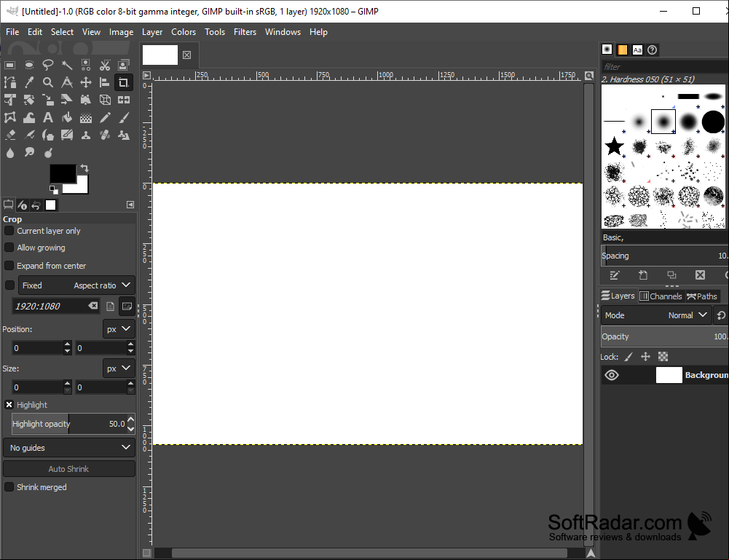
Task: Choose the Scissors Select tool
Action: (105, 65)
